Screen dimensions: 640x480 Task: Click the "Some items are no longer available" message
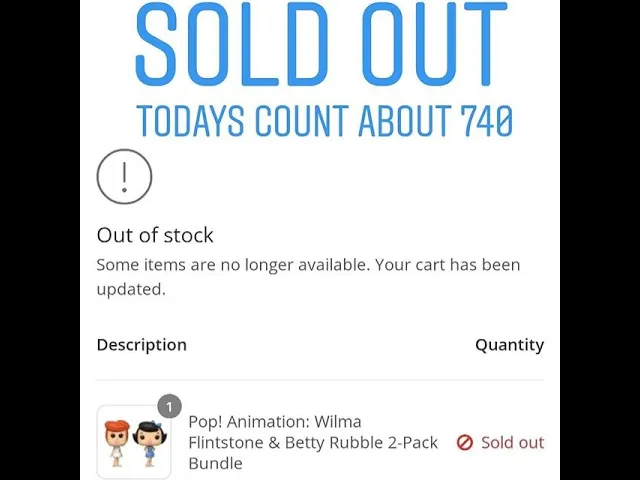click(233, 265)
